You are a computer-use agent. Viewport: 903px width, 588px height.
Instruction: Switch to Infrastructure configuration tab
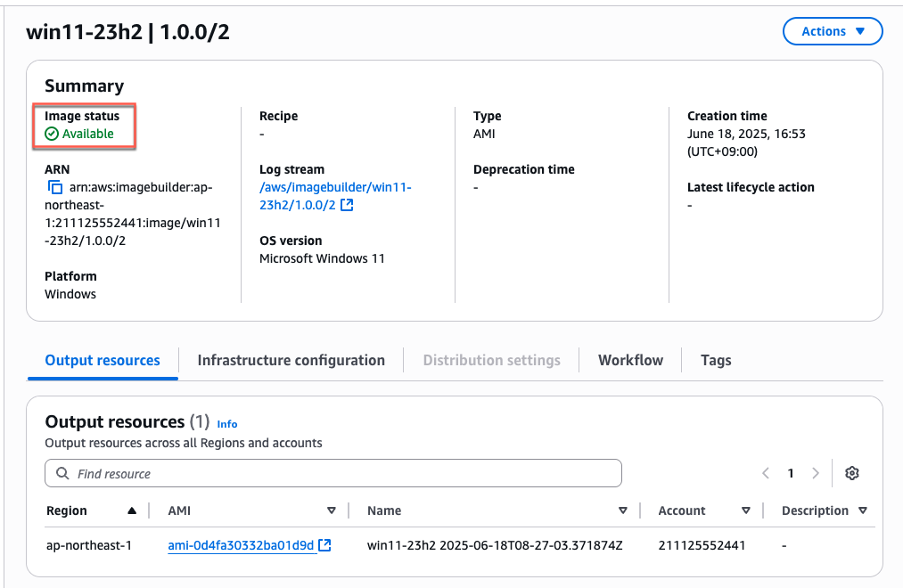(x=291, y=360)
